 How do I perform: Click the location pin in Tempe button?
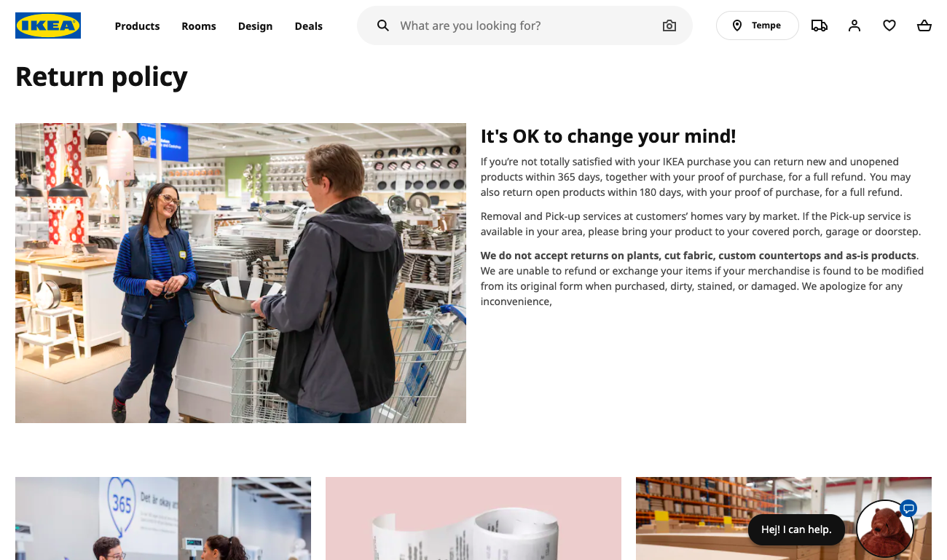click(737, 25)
